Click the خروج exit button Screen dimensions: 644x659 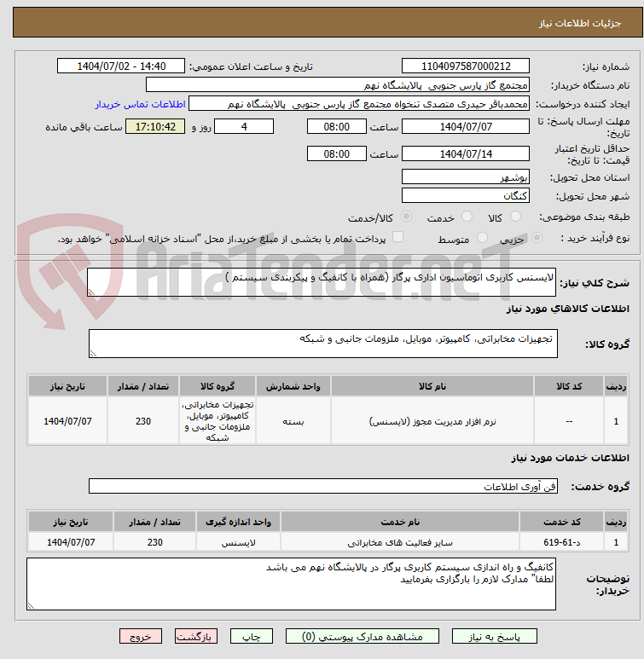pos(141,636)
